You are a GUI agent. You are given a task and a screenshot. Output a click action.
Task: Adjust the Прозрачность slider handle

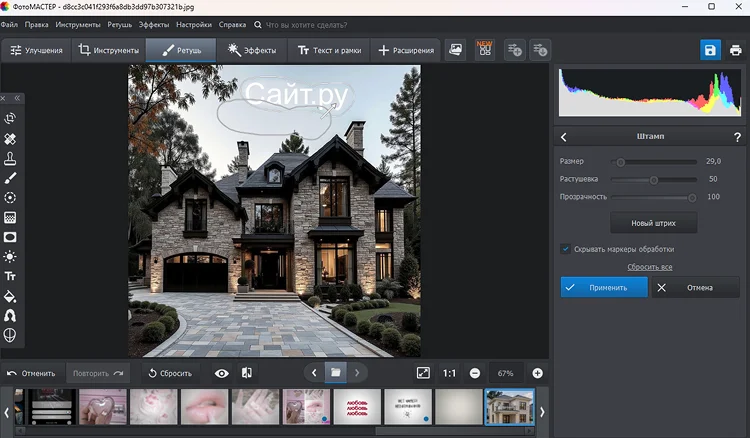692,197
